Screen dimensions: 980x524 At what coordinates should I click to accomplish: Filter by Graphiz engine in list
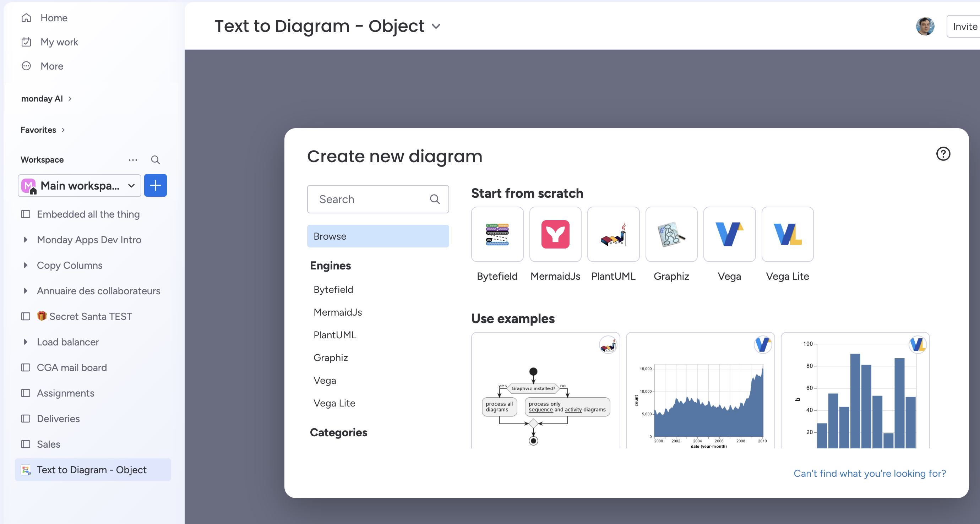coord(331,358)
